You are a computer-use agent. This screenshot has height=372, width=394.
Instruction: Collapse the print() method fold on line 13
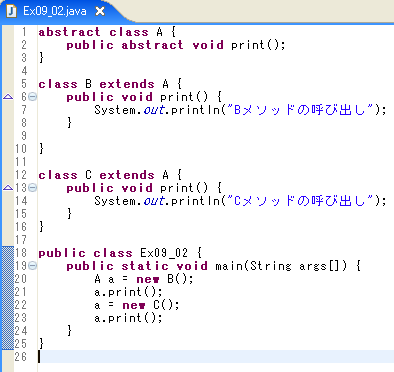[x=32, y=188]
